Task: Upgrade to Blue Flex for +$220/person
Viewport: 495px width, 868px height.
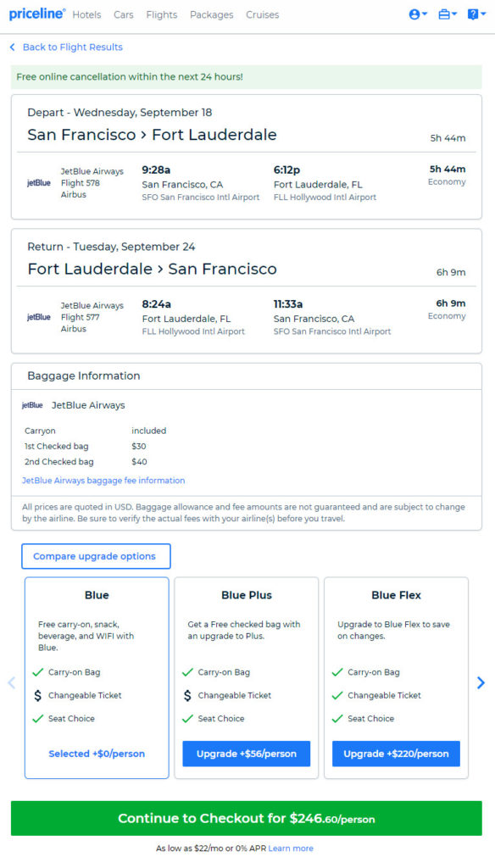Action: [x=396, y=754]
